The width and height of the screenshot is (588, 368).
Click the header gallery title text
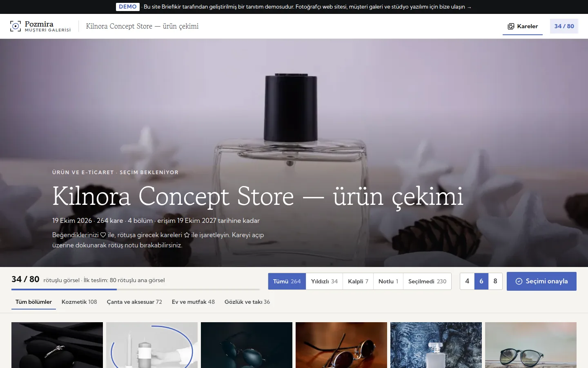[x=142, y=26]
